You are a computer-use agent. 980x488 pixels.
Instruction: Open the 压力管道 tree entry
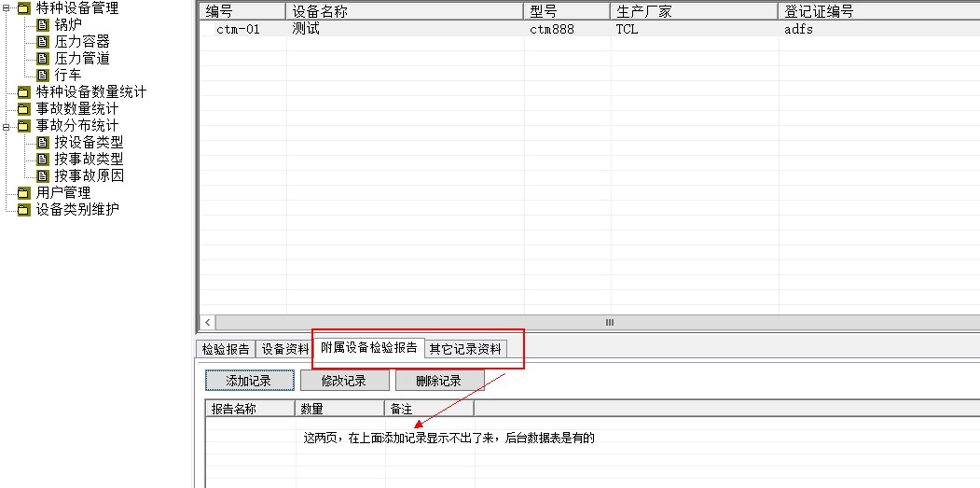point(82,59)
